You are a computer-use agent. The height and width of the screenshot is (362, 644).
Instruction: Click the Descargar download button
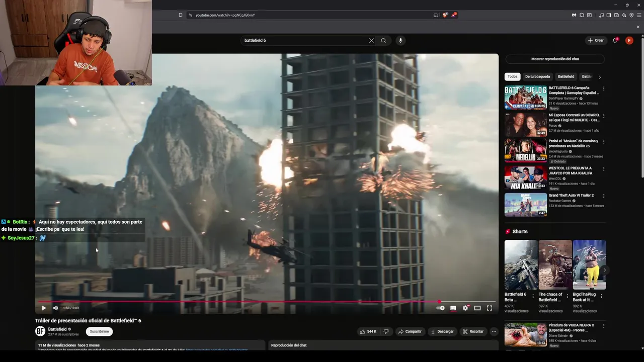(443, 331)
